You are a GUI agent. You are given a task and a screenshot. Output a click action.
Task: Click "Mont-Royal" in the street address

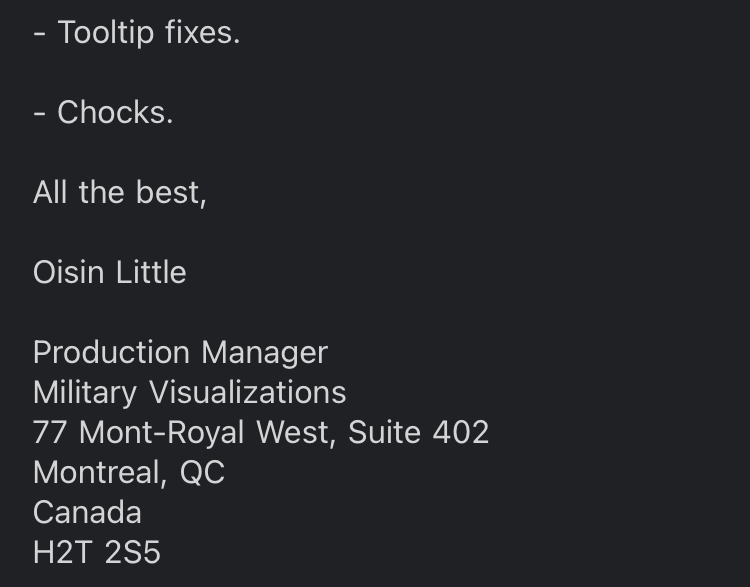tap(162, 433)
